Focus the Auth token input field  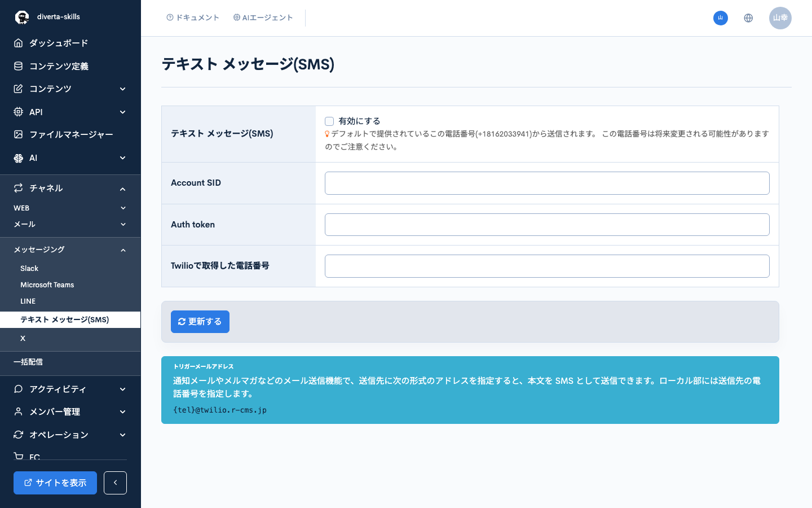coord(547,225)
